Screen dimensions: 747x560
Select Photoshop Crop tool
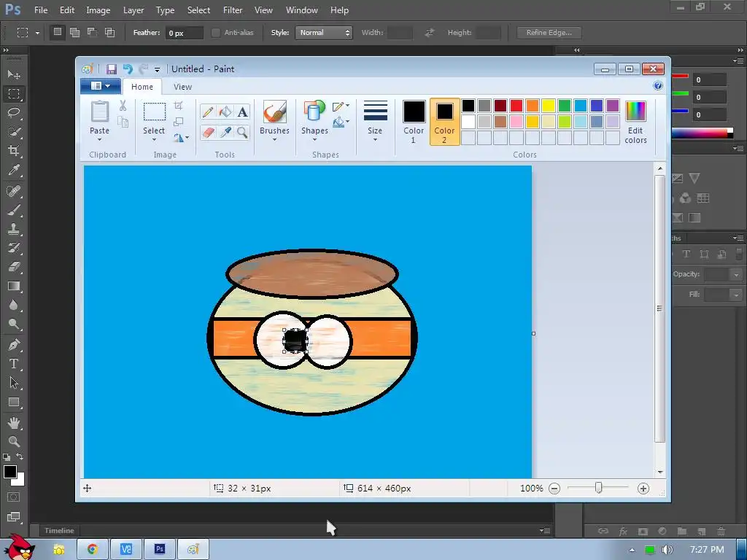[x=14, y=151]
